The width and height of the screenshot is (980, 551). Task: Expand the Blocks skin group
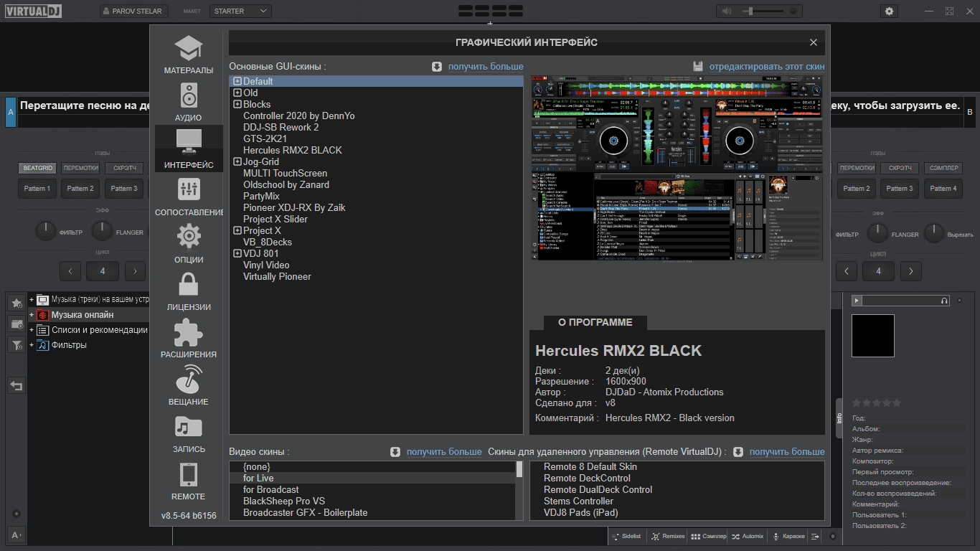point(237,105)
